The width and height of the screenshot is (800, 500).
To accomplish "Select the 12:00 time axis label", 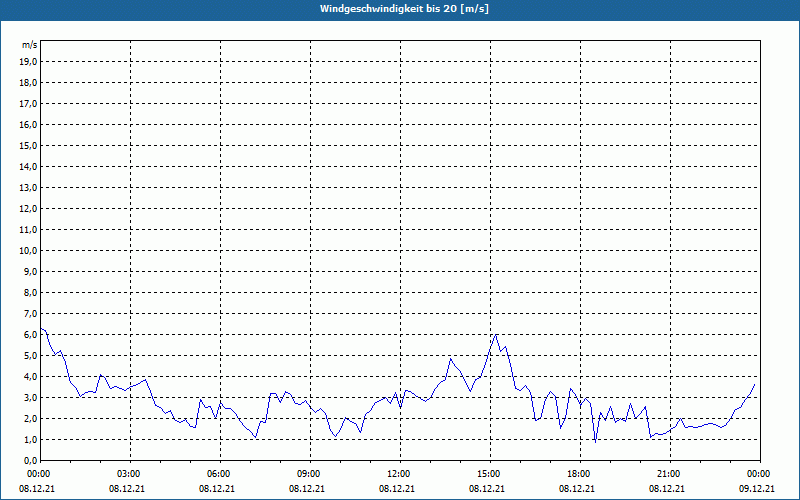I will point(400,474).
